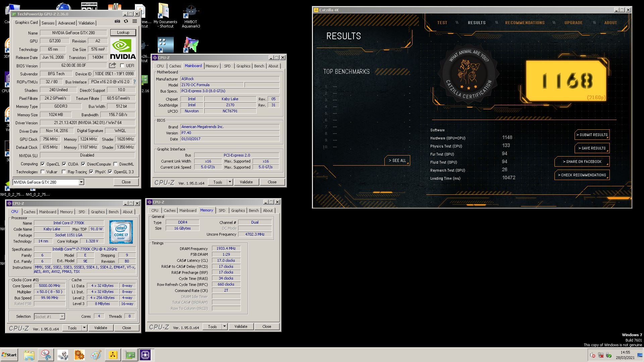
Task: Open the Socket #1 selection dropdown
Action: [x=62, y=317]
